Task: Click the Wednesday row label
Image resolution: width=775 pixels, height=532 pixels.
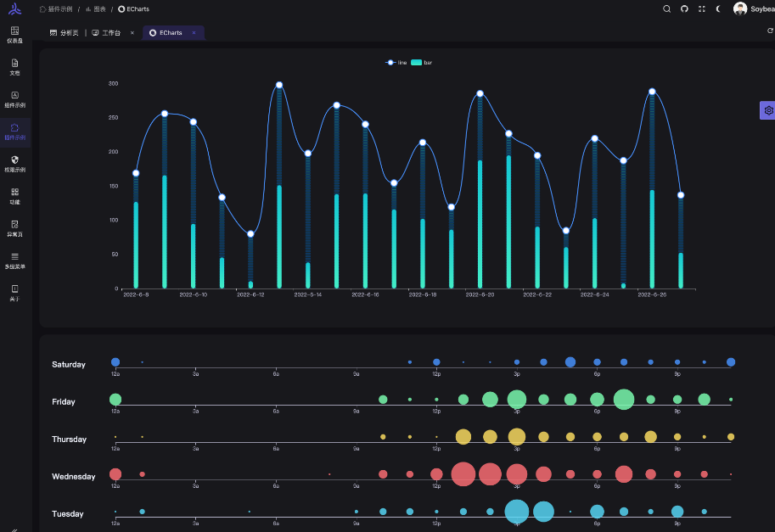Action: click(74, 476)
